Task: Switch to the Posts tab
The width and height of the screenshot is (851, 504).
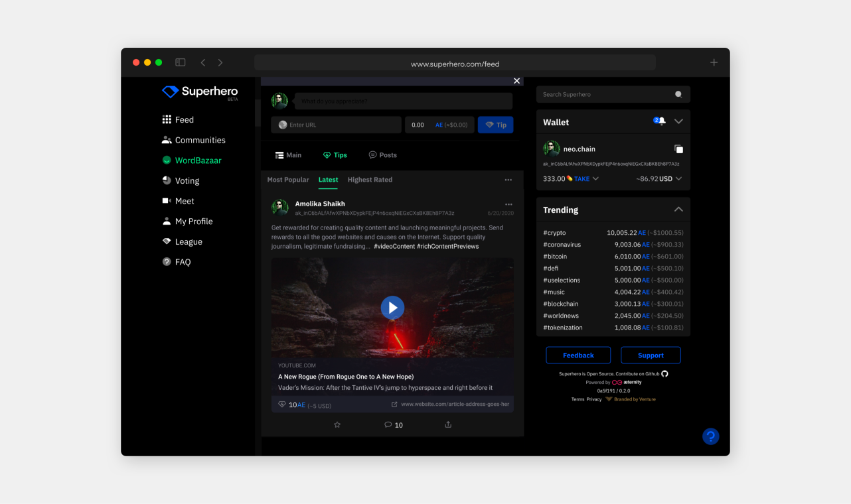Action: point(382,155)
